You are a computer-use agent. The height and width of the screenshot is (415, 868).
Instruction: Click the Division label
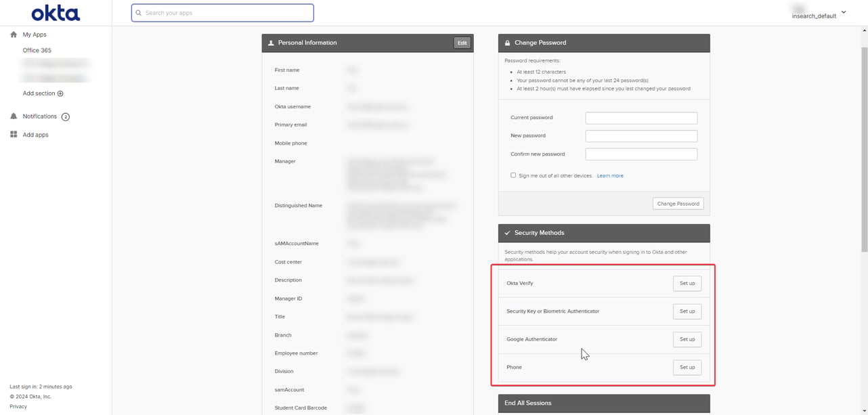click(x=284, y=372)
